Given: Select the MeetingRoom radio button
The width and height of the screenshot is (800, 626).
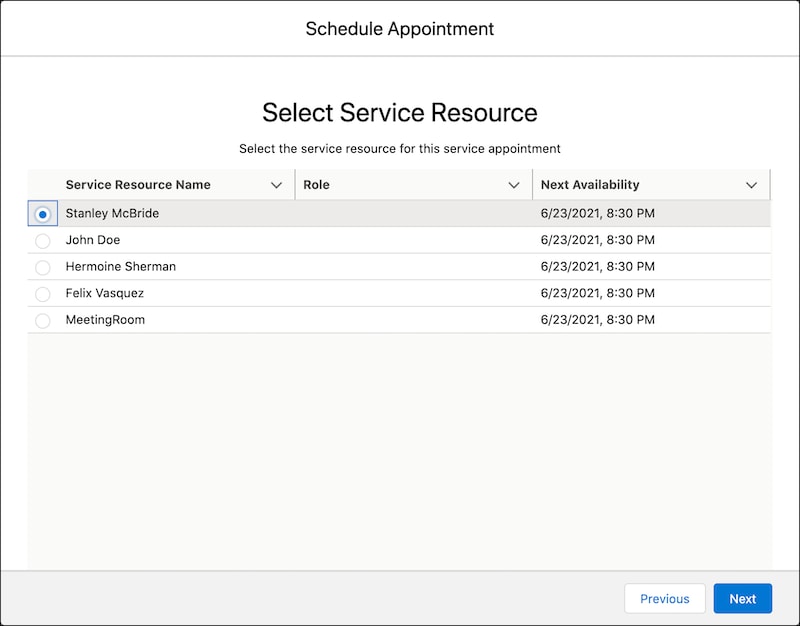Looking at the screenshot, I should [43, 320].
